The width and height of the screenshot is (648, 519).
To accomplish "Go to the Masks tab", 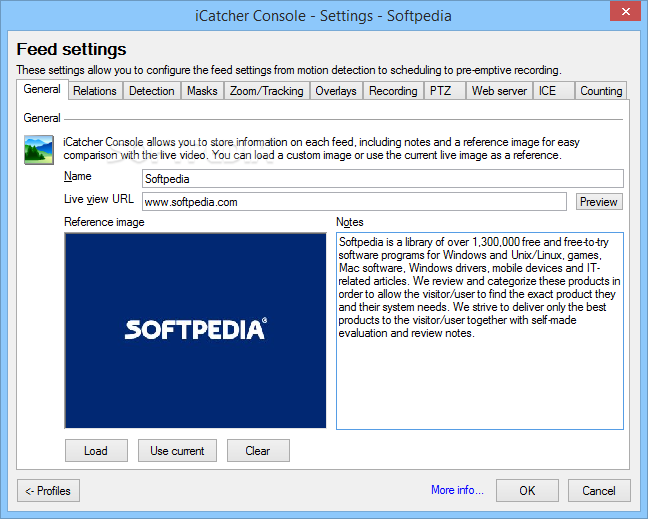I will click(202, 91).
